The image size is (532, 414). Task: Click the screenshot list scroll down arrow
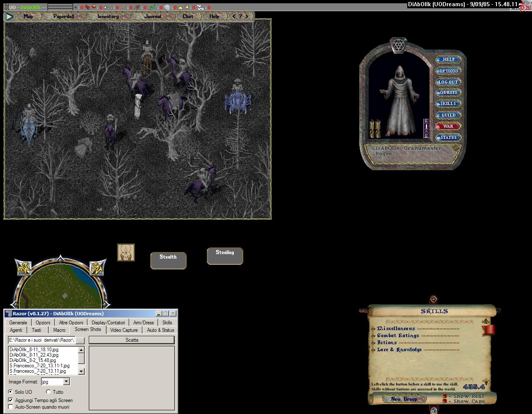pyautogui.click(x=81, y=371)
